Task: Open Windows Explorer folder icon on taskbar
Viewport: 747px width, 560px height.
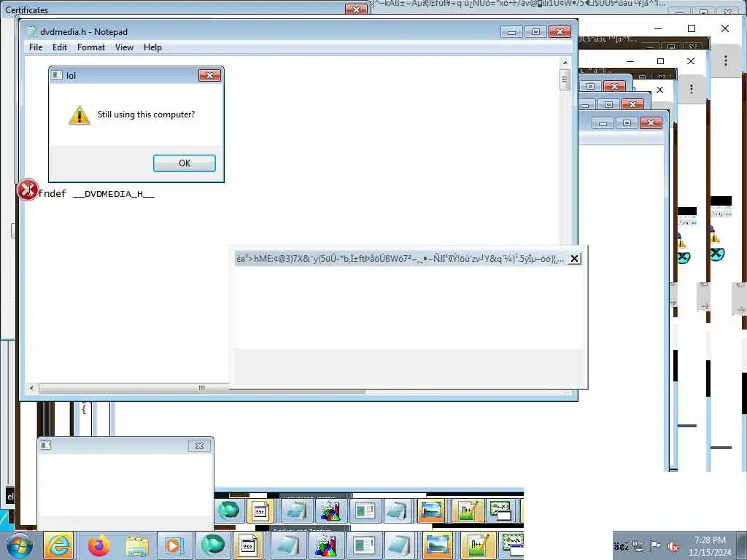Action: tap(136, 545)
